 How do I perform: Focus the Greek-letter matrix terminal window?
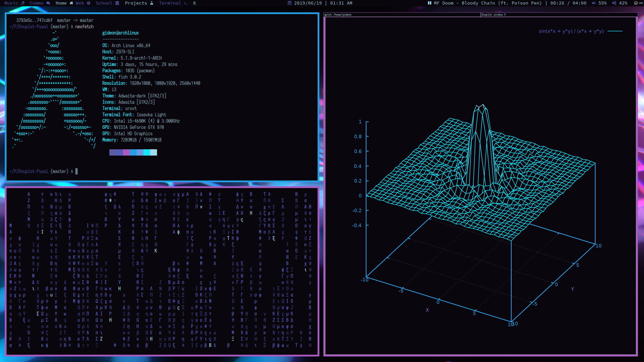coord(162,271)
